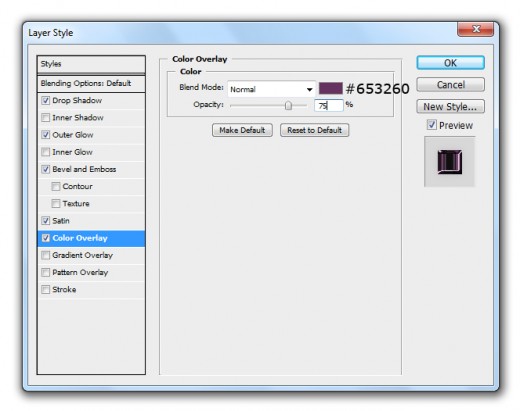This screenshot has width=520, height=411.
Task: Select the Stroke style label
Action: 64,289
